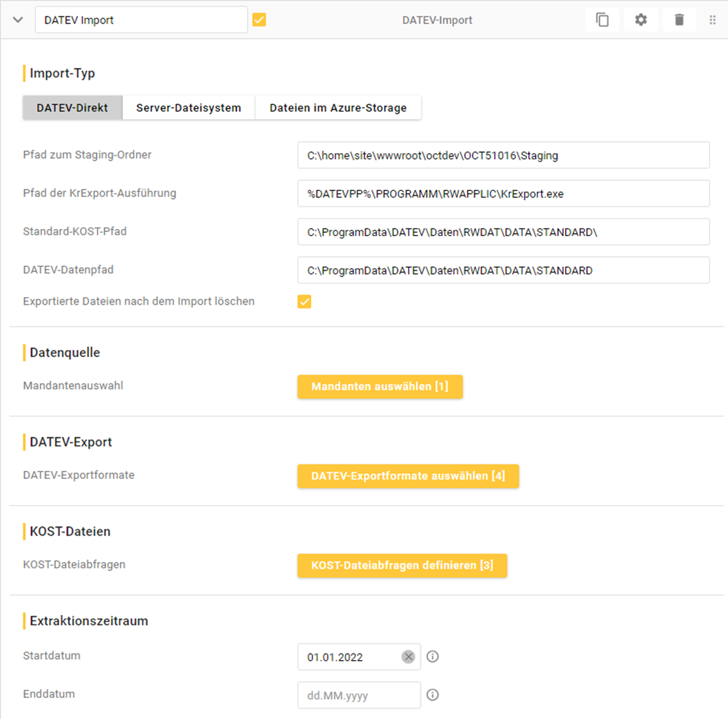Click the KrExport.exe path field
The height and width of the screenshot is (719, 728).
(x=503, y=194)
